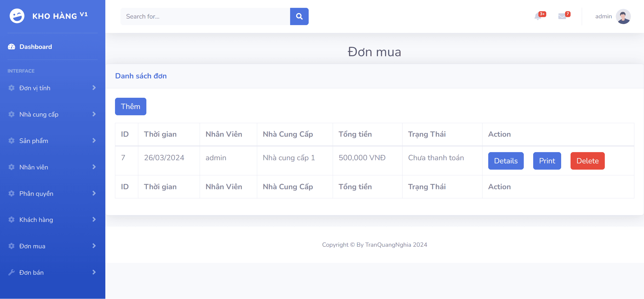Expand the Nhà cung cấp chevron
The image size is (644, 299).
[94, 114]
